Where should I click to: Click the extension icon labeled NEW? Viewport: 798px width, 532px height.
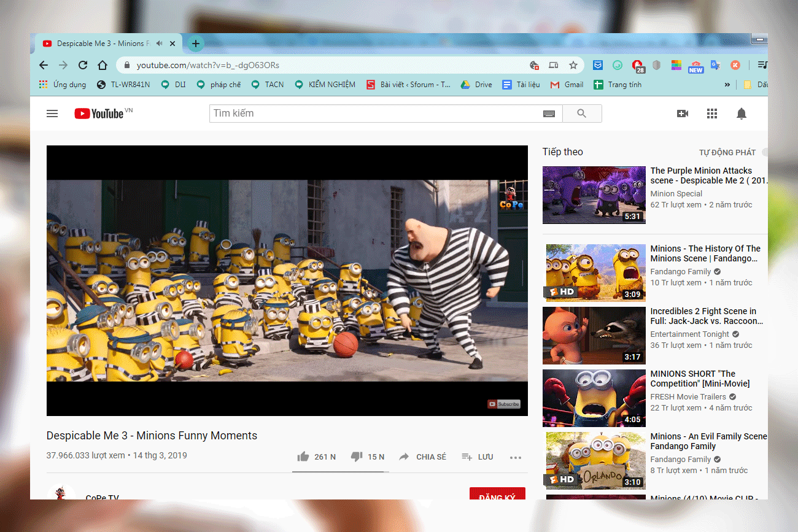click(696, 66)
